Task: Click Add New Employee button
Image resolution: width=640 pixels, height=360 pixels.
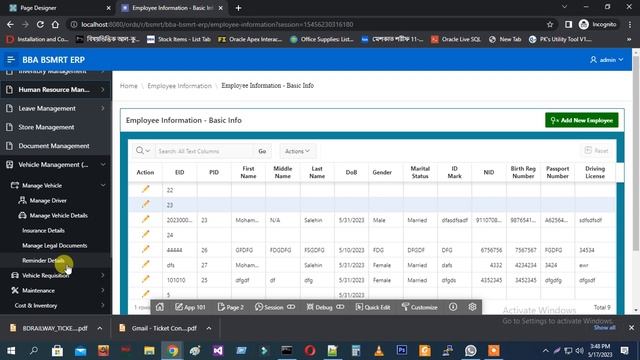Action: point(582,120)
